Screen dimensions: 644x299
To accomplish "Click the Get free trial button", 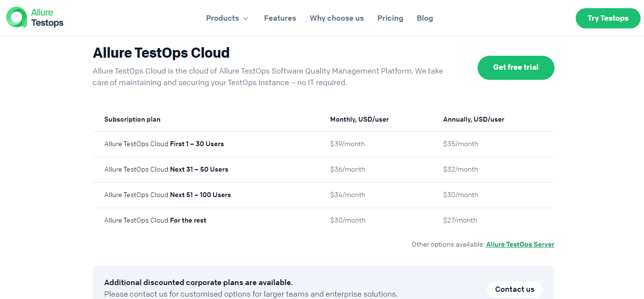I will pyautogui.click(x=516, y=68).
